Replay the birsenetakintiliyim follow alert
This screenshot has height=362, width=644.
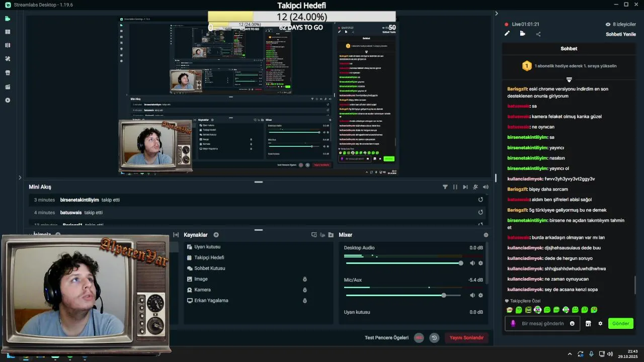480,200
